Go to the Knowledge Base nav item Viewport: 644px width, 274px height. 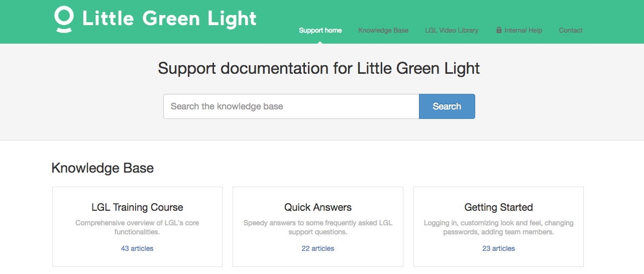[x=383, y=30]
